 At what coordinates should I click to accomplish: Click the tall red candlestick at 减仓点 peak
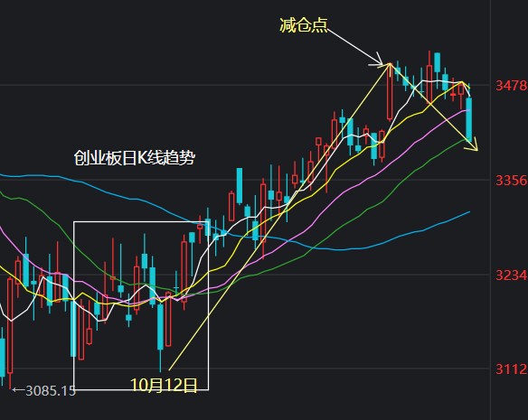click(390, 91)
